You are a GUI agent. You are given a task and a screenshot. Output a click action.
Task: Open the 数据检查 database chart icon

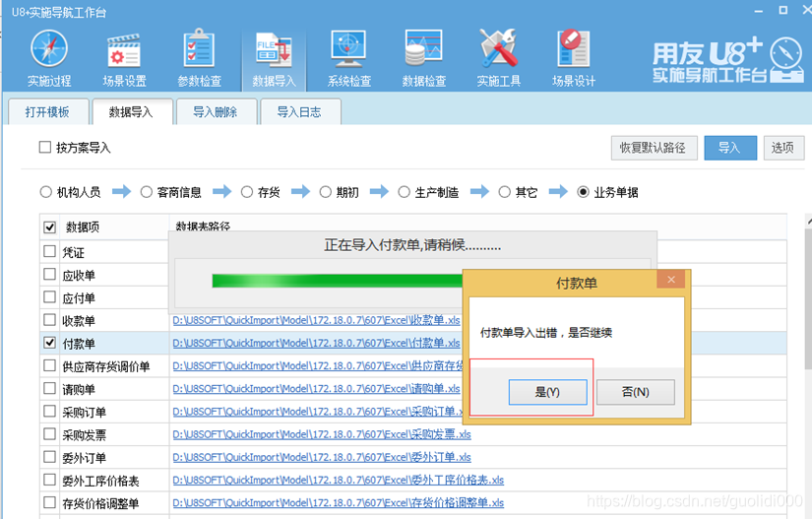(x=423, y=47)
